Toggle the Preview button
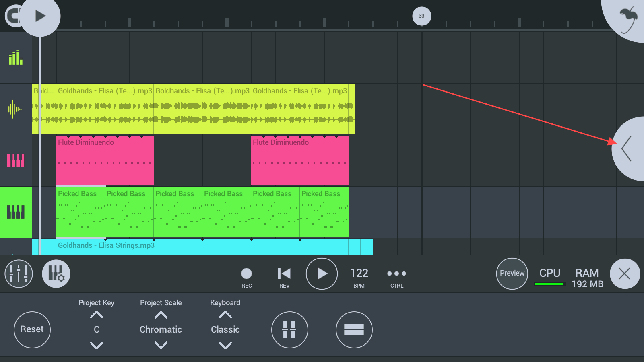 pos(512,274)
